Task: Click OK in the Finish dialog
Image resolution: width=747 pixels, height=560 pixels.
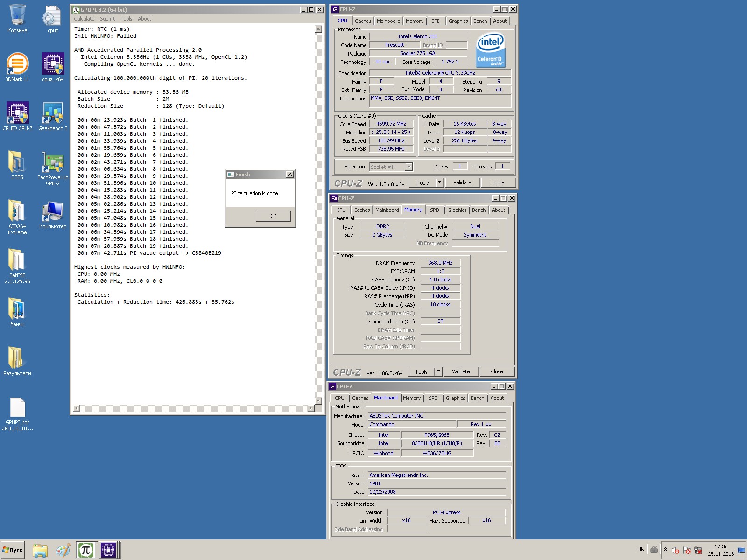Action: pos(273,216)
